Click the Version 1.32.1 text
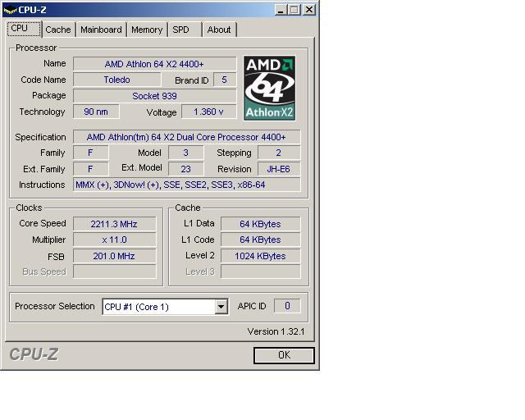 [x=276, y=331]
